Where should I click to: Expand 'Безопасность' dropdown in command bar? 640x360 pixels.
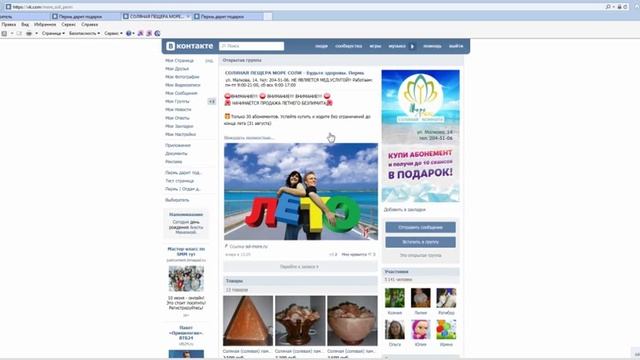point(84,33)
